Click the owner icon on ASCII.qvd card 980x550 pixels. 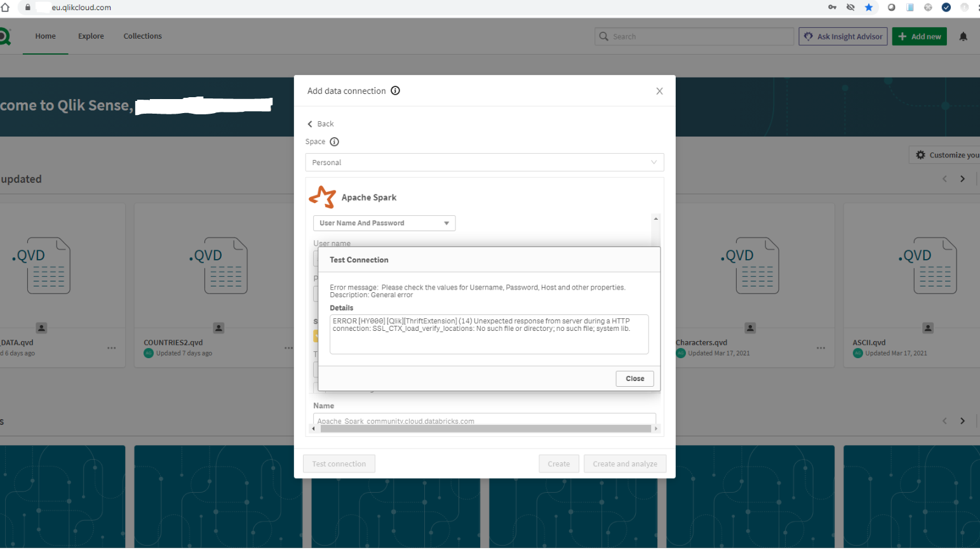pyautogui.click(x=928, y=328)
